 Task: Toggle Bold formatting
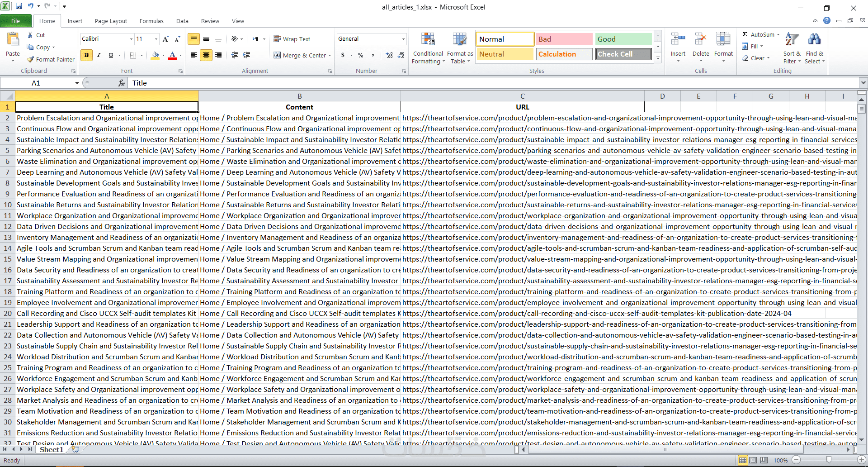pos(86,55)
